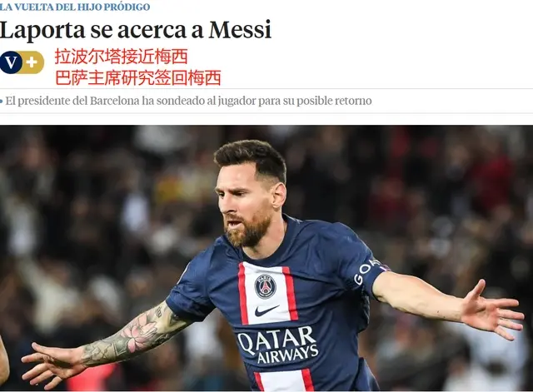Click the QATAR AIRWAYS sponsor logo
The height and width of the screenshot is (392, 533).
tap(277, 345)
